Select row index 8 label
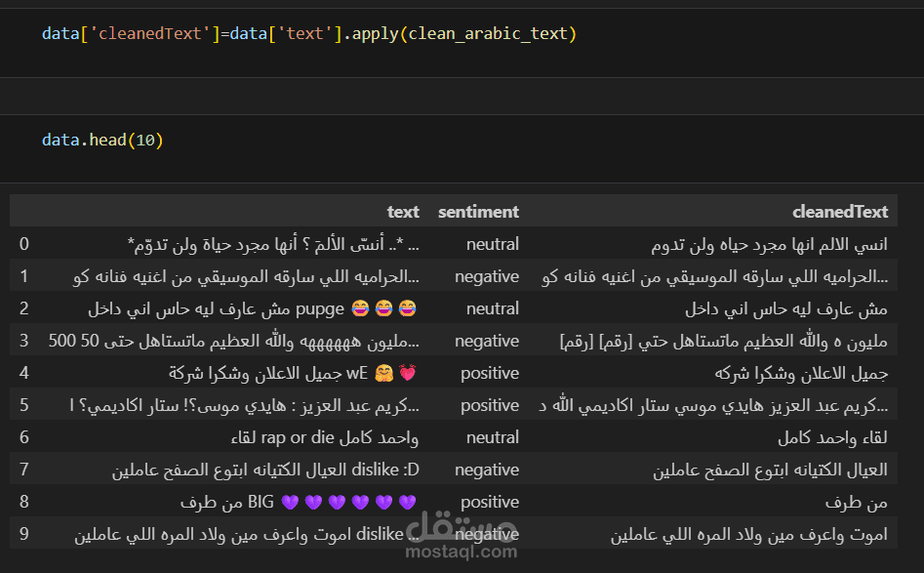The height and width of the screenshot is (573, 924). 24,502
